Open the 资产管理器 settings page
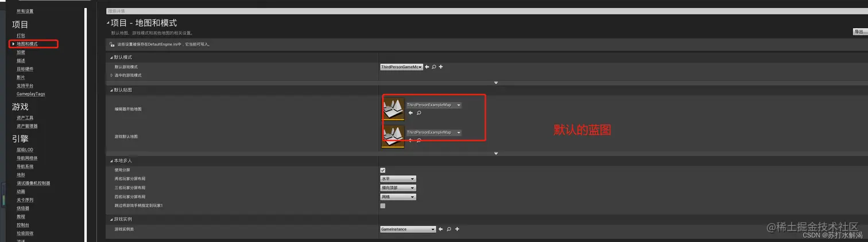Screen dimensions: 868x242 [x=27, y=126]
